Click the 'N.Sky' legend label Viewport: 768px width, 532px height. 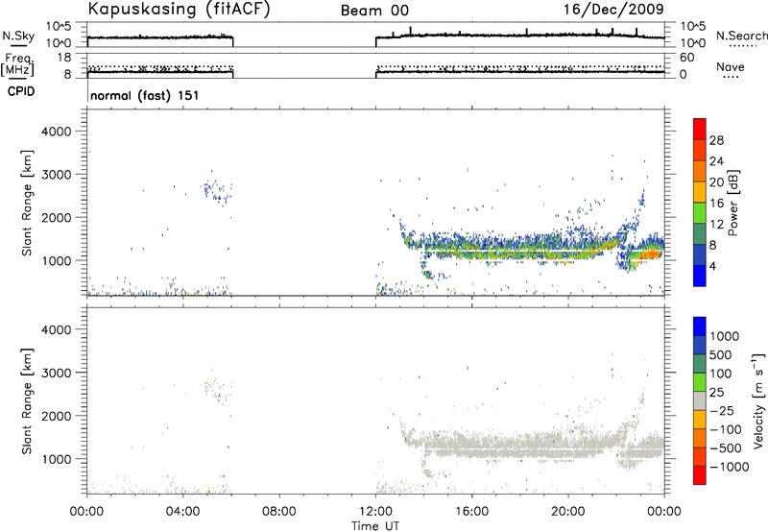click(18, 36)
